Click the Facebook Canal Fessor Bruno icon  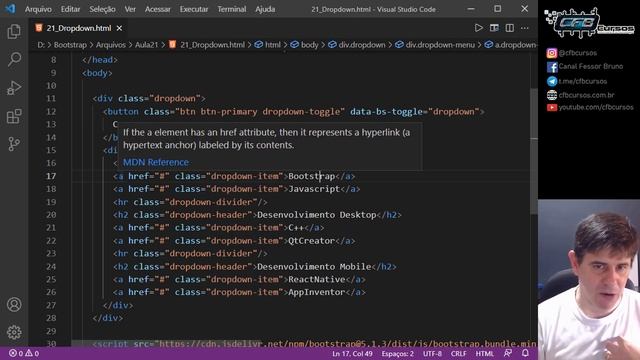point(552,67)
